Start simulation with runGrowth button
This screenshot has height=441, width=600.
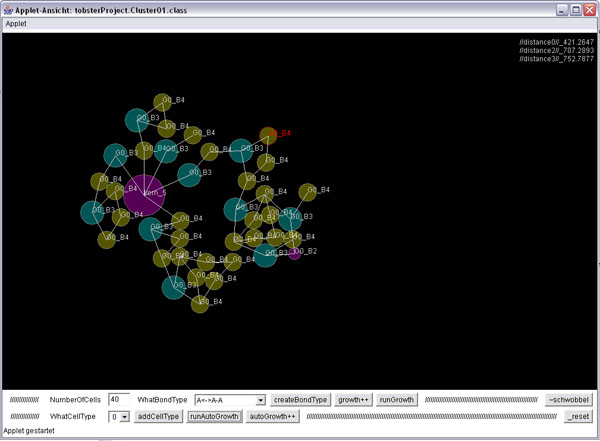[x=396, y=400]
